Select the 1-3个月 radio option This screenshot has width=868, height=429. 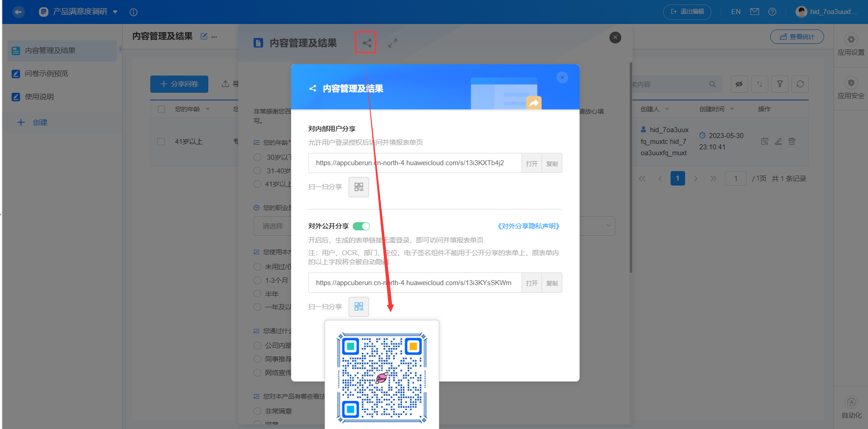click(258, 280)
